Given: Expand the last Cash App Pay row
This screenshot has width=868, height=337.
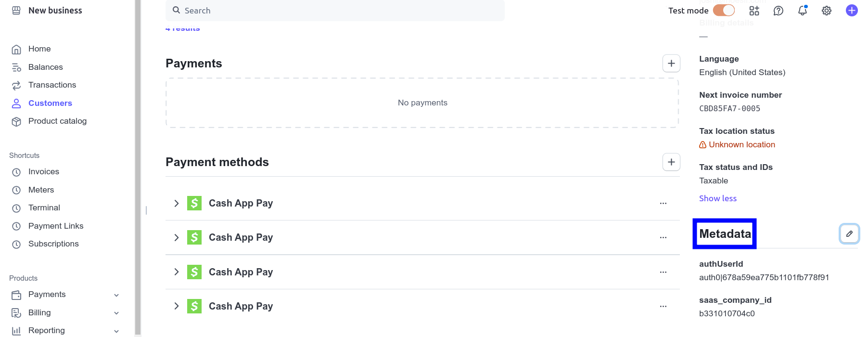Looking at the screenshot, I should [x=177, y=306].
